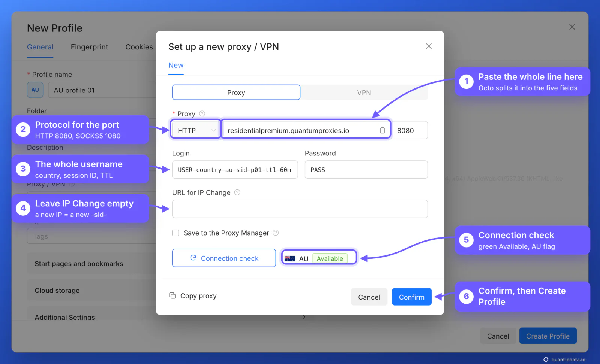This screenshot has height=364, width=600.
Task: Select the New tab in dialog
Action: pos(176,65)
